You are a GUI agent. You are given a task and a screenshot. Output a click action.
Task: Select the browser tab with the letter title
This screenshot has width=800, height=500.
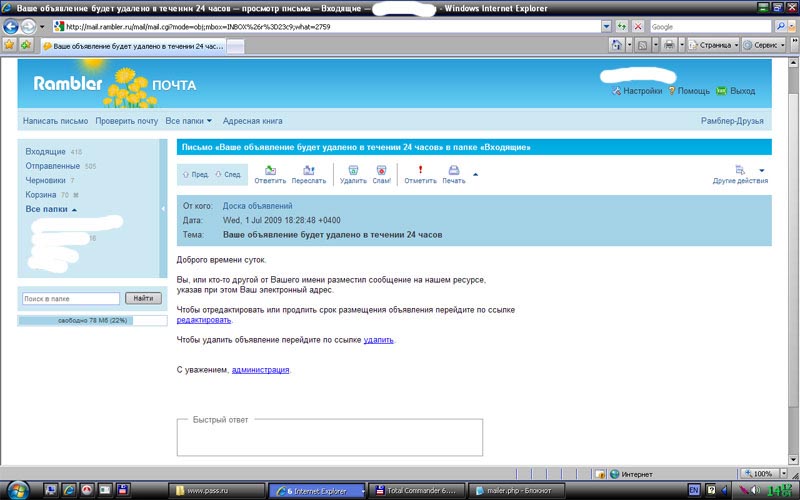pos(134,46)
